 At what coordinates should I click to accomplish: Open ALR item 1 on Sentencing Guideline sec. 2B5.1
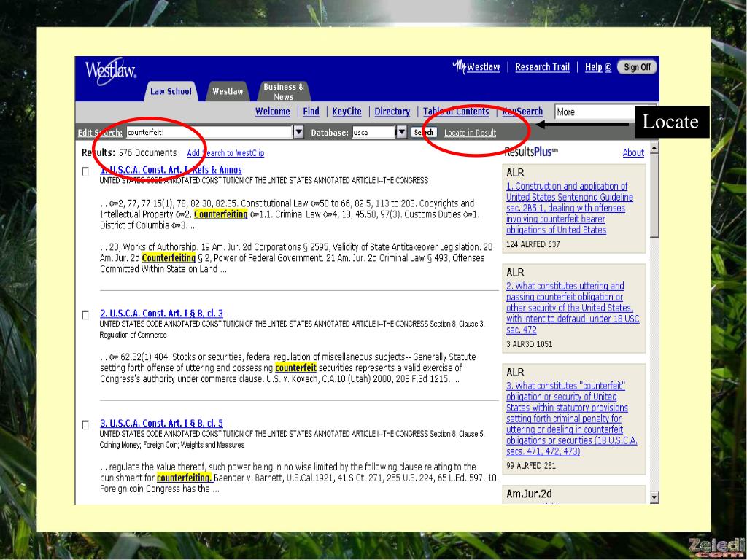tap(569, 208)
